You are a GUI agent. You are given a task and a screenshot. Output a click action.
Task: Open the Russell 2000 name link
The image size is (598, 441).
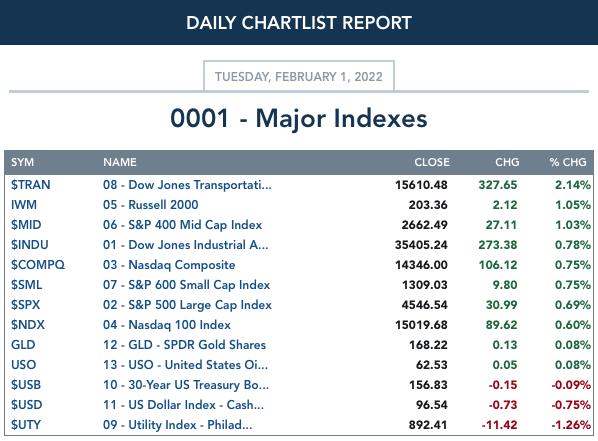[151, 205]
